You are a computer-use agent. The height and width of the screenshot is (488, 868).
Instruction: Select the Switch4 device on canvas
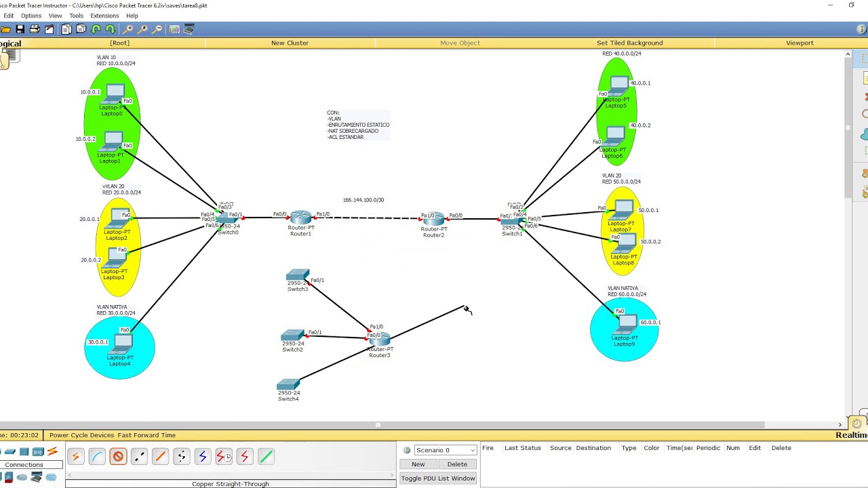click(x=288, y=385)
